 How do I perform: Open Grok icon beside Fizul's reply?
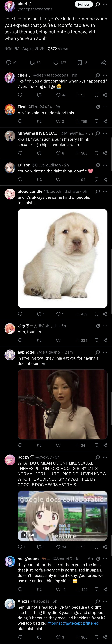(98, 107)
